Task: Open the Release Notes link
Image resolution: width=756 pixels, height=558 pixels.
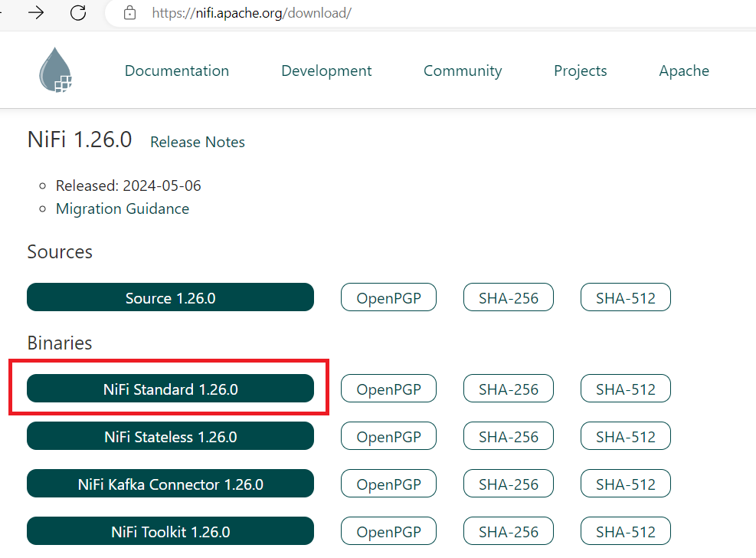Action: coord(198,143)
